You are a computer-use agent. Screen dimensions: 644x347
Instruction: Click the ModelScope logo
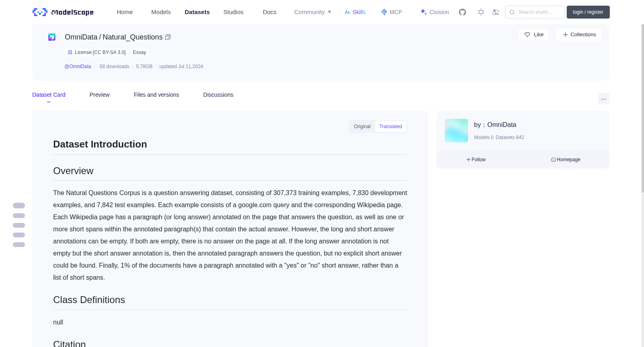point(63,12)
